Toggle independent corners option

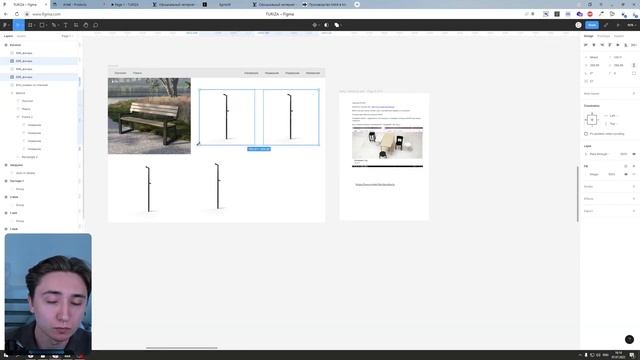(x=634, y=73)
